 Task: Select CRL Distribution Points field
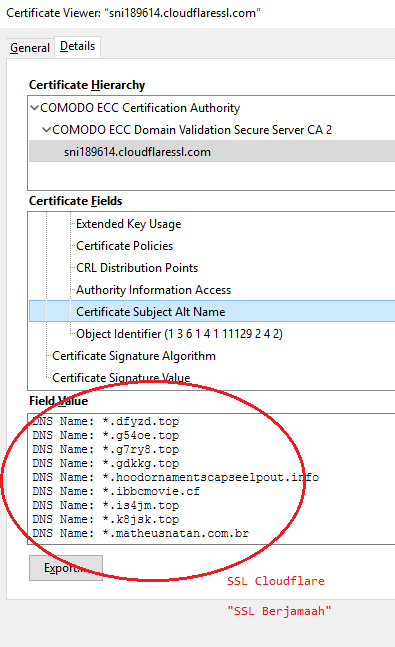pos(137,268)
